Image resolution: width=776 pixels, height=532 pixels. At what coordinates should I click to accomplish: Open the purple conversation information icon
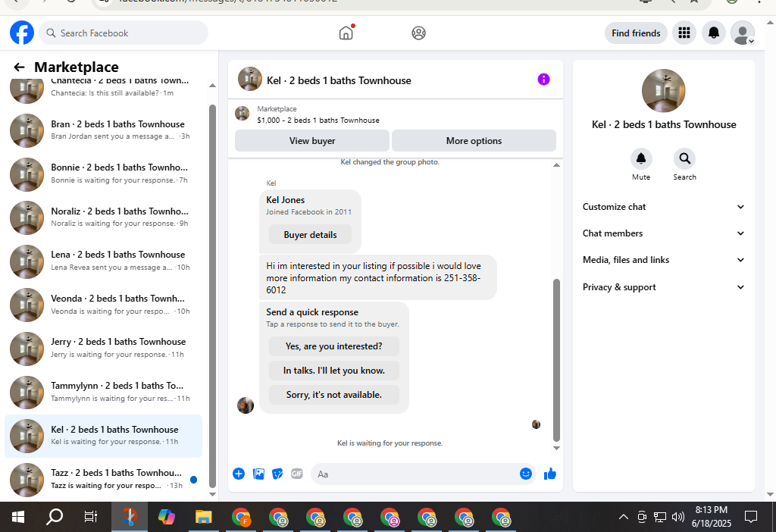coord(543,79)
